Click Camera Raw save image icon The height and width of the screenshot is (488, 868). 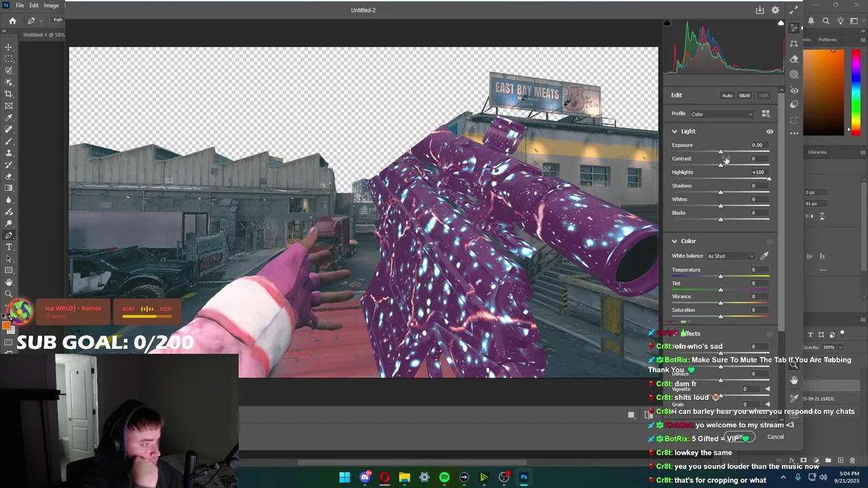click(x=760, y=10)
